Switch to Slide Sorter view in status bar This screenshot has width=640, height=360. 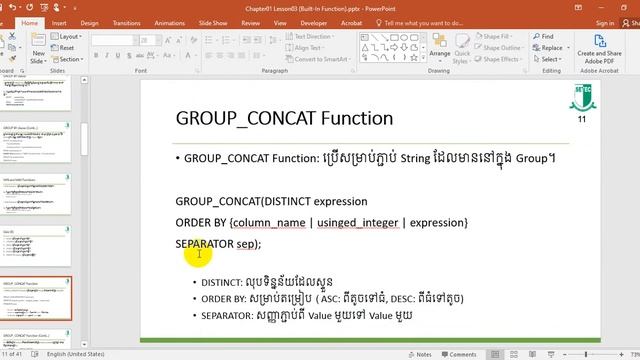point(514,354)
